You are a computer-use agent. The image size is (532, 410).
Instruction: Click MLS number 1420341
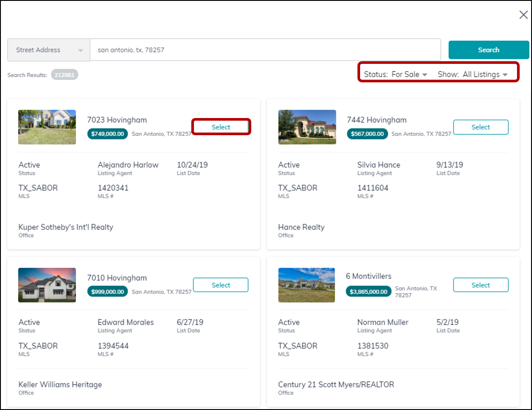click(113, 188)
